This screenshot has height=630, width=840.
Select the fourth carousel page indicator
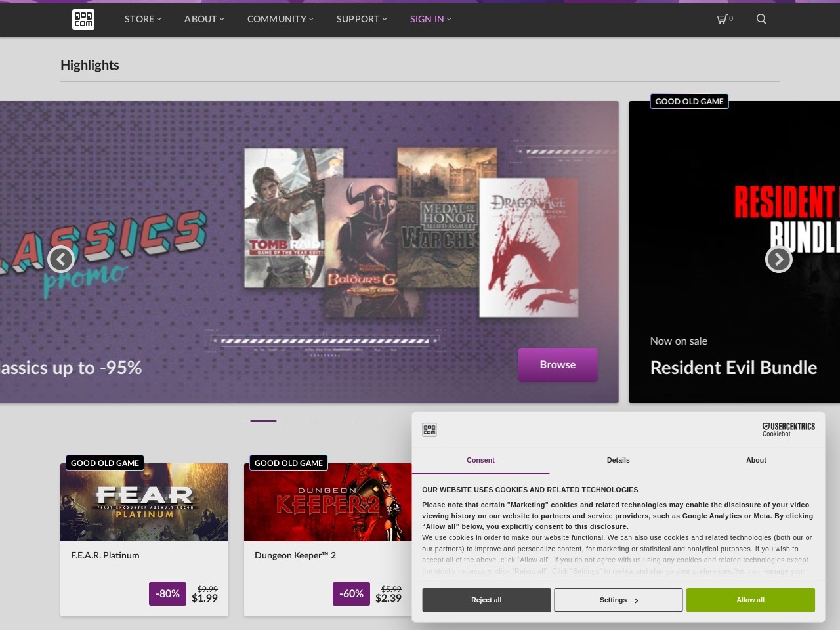pos(333,421)
